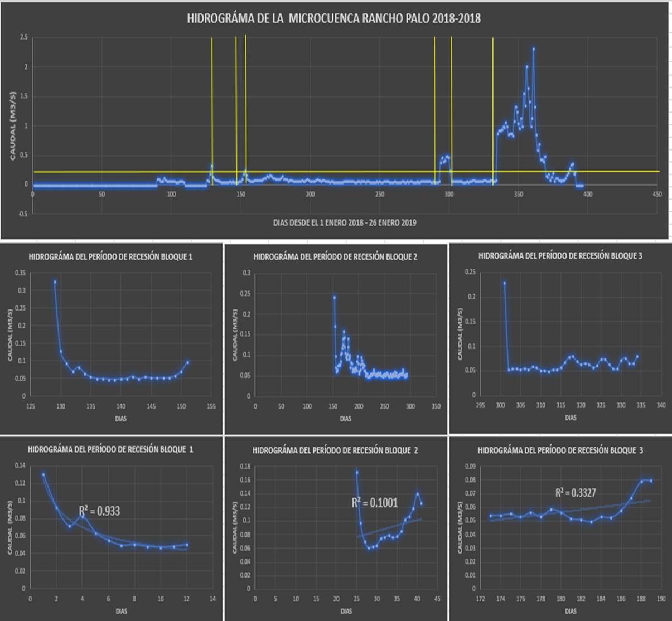Image resolution: width=672 pixels, height=621 pixels.
Task: Click the 350 x-axis tick in the upper Bloque 2 chart
Action: click(x=436, y=406)
